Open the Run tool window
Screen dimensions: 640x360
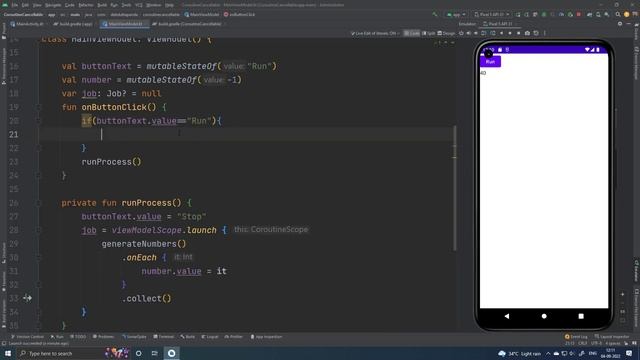coord(57,337)
